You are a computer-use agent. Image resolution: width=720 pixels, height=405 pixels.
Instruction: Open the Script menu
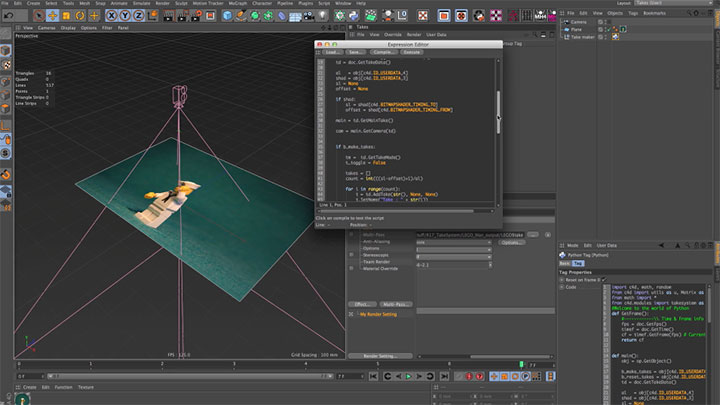[x=324, y=3]
